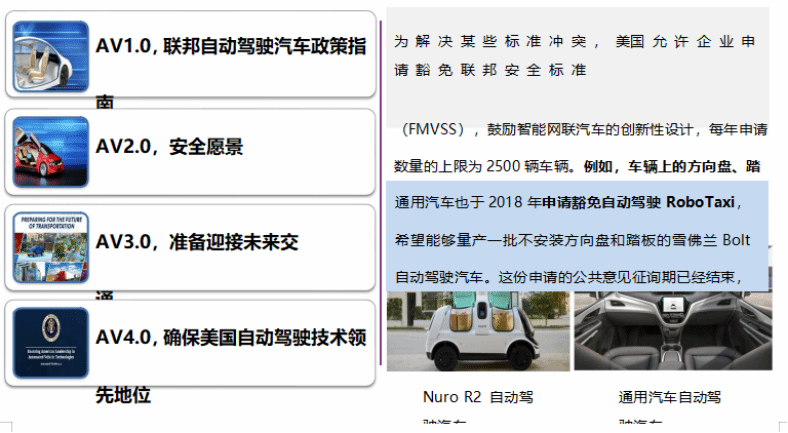The width and height of the screenshot is (788, 433).
Task: Click the 通用汽车自动驾 caption
Action: coord(669,397)
